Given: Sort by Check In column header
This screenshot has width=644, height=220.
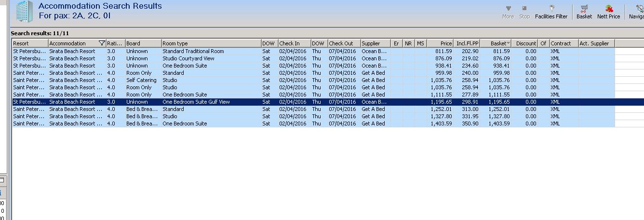Looking at the screenshot, I should [294, 43].
